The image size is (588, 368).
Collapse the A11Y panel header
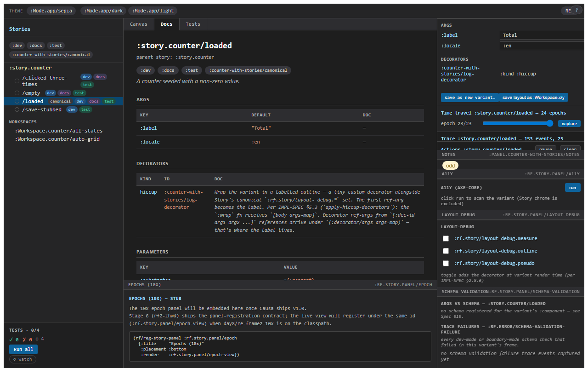(511, 174)
